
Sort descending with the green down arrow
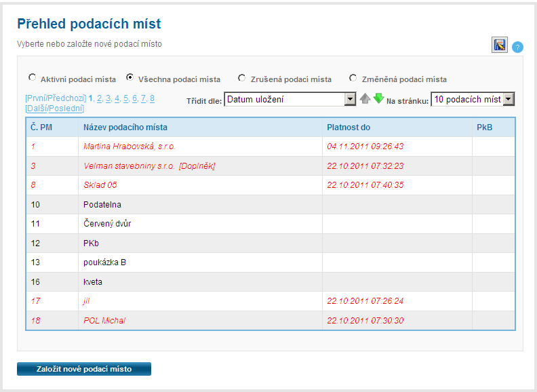click(378, 98)
